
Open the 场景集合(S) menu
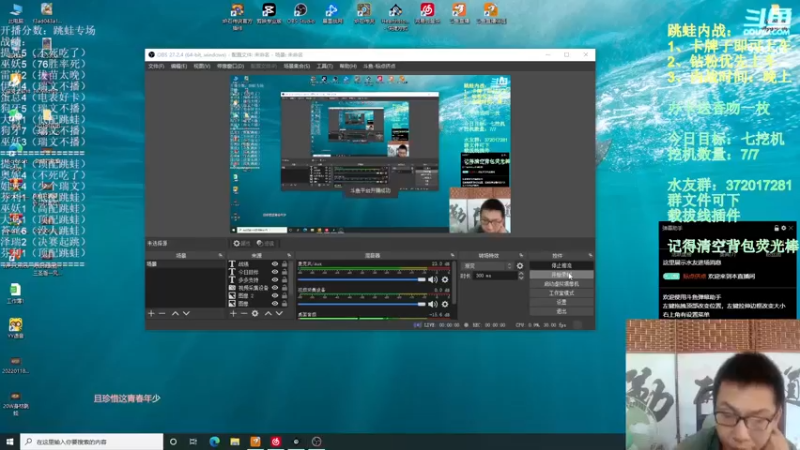click(296, 66)
